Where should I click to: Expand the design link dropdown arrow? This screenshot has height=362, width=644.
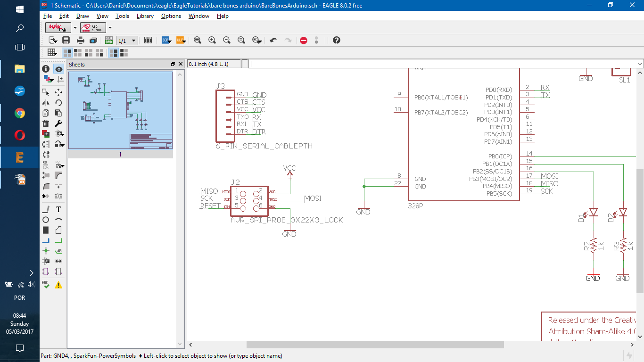coord(75,28)
